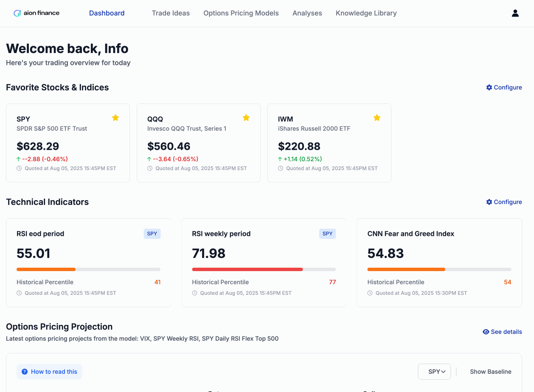Click the RSI weekly value 71.98
The width and height of the screenshot is (534, 392).
[209, 253]
